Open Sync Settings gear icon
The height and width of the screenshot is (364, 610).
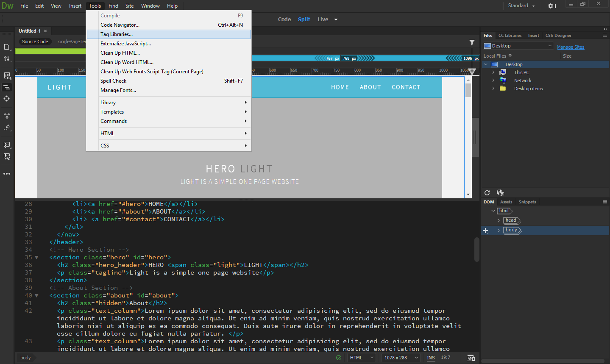click(552, 6)
